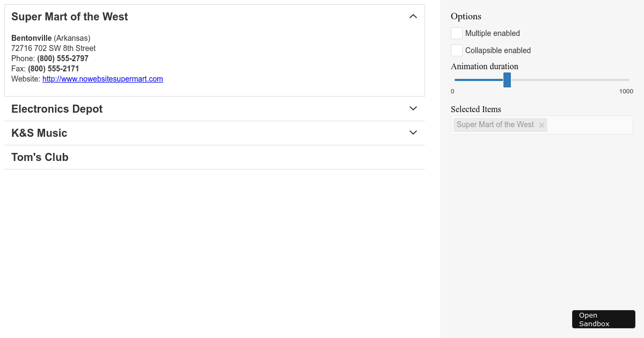Click the Super Mart of the West selected item chip
Viewport: 644px width, 338px height.
tap(495, 124)
